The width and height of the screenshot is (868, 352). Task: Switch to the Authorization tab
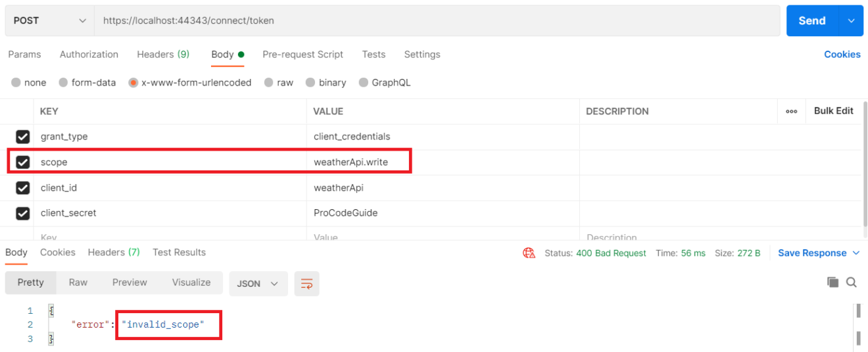point(89,55)
